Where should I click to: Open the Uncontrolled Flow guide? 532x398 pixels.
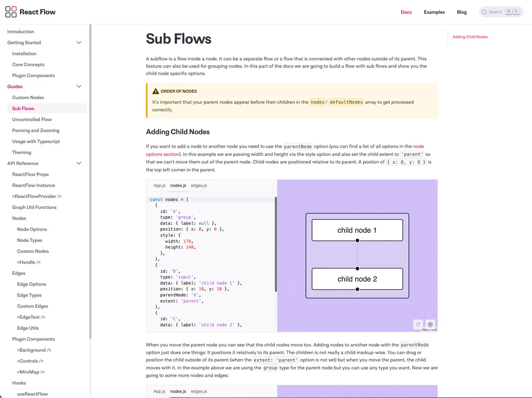[32, 119]
